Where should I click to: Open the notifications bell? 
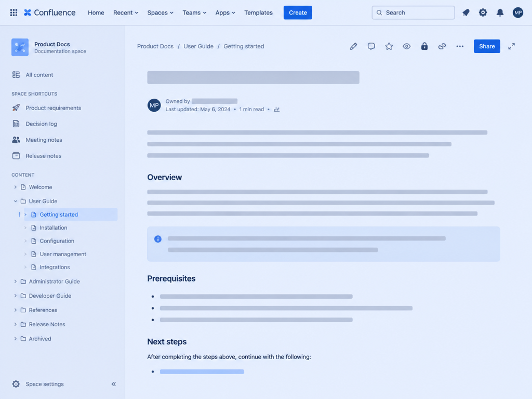[x=500, y=12]
